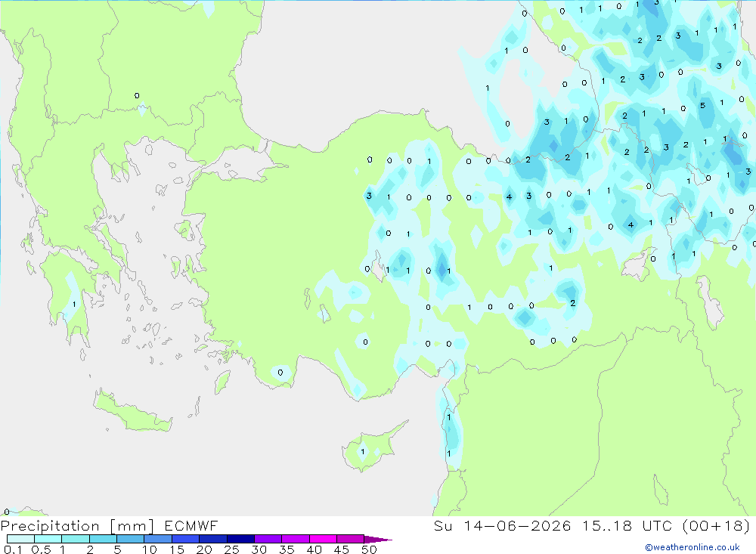
Task: Click the legend tick label '50'
Action: [369, 549]
